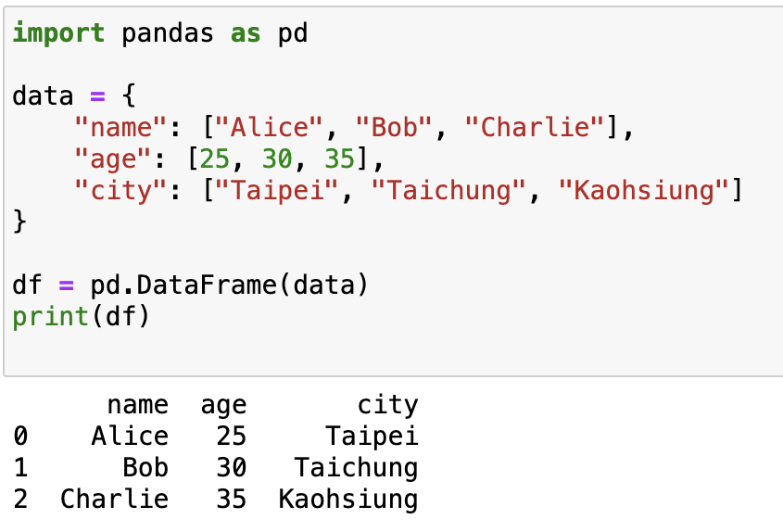Click the closing curly brace line
Viewport: 783px width, 532px height.
19,222
